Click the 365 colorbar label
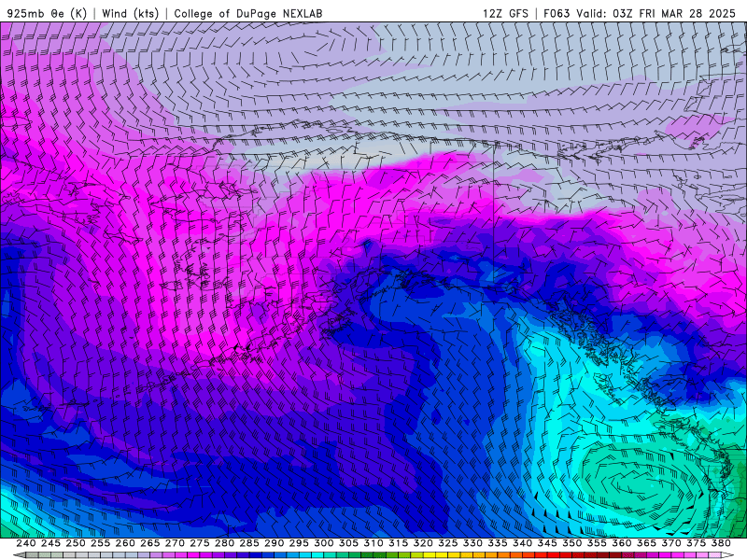This screenshot has height=560, width=747. (646, 543)
